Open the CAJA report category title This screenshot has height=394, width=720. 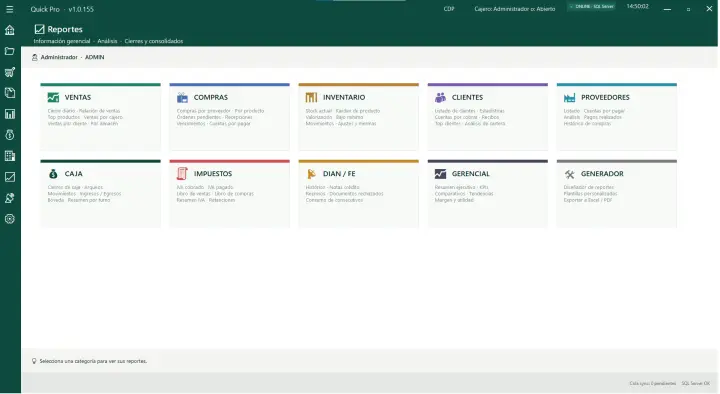pyautogui.click(x=73, y=174)
